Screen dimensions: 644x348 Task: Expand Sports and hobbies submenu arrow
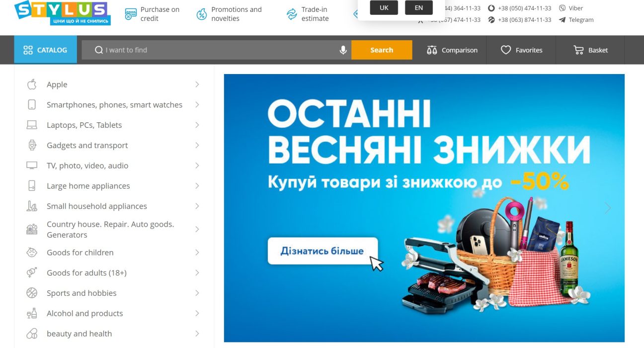197,293
